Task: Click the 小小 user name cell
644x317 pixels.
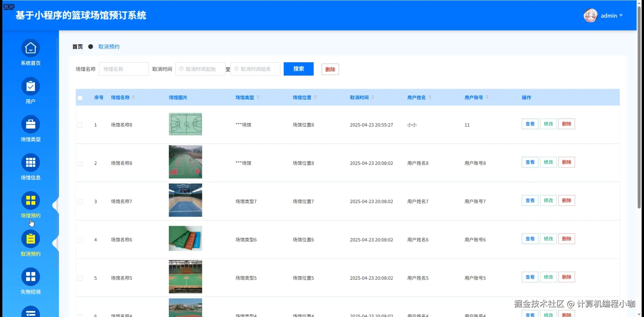Action: (412, 125)
